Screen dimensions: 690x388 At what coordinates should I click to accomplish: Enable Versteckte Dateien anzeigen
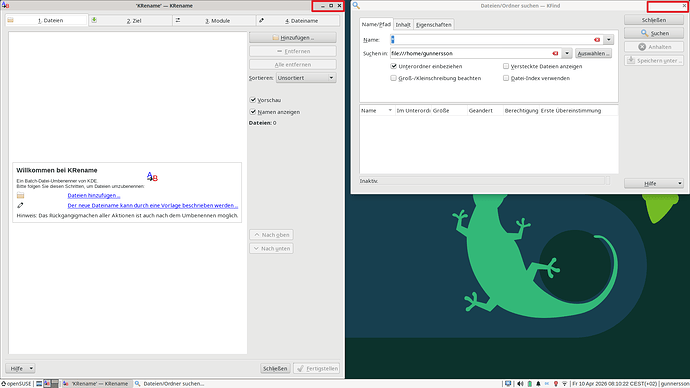tap(506, 66)
